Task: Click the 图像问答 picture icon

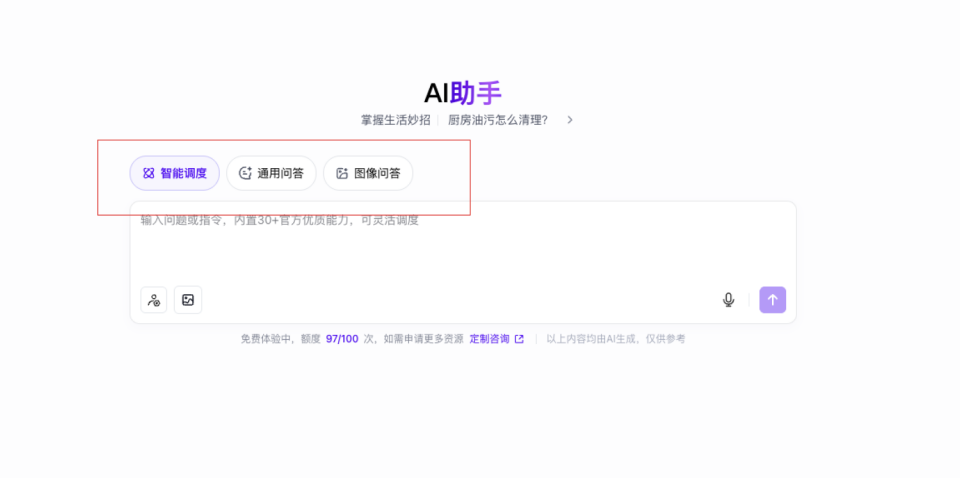Action: click(342, 173)
